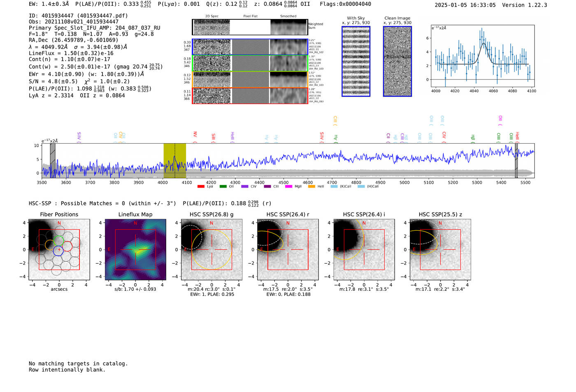Click the Weighted Sum 2D spectrum strip
The height and width of the screenshot is (392, 576).
pos(250,27)
